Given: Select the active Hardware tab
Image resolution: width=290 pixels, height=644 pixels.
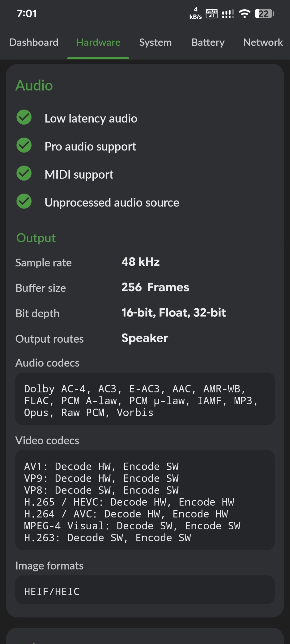Looking at the screenshot, I should 98,42.
